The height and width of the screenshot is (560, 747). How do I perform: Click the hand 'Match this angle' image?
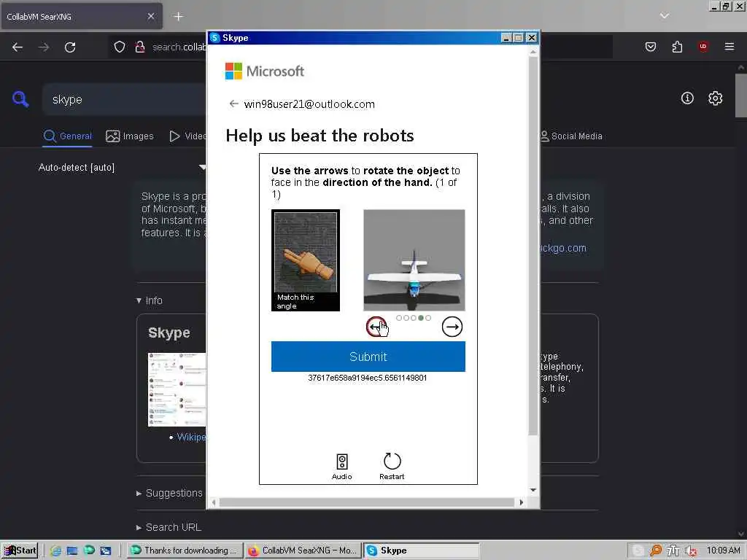(306, 260)
